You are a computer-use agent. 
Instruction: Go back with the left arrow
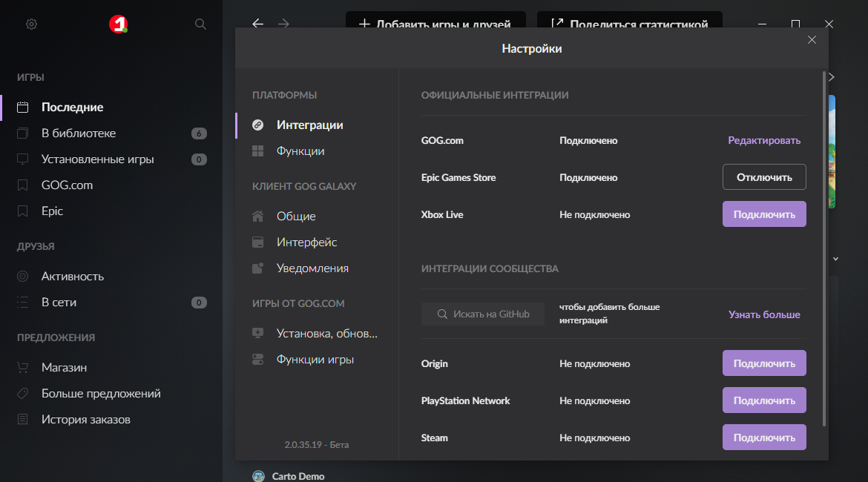pyautogui.click(x=257, y=24)
